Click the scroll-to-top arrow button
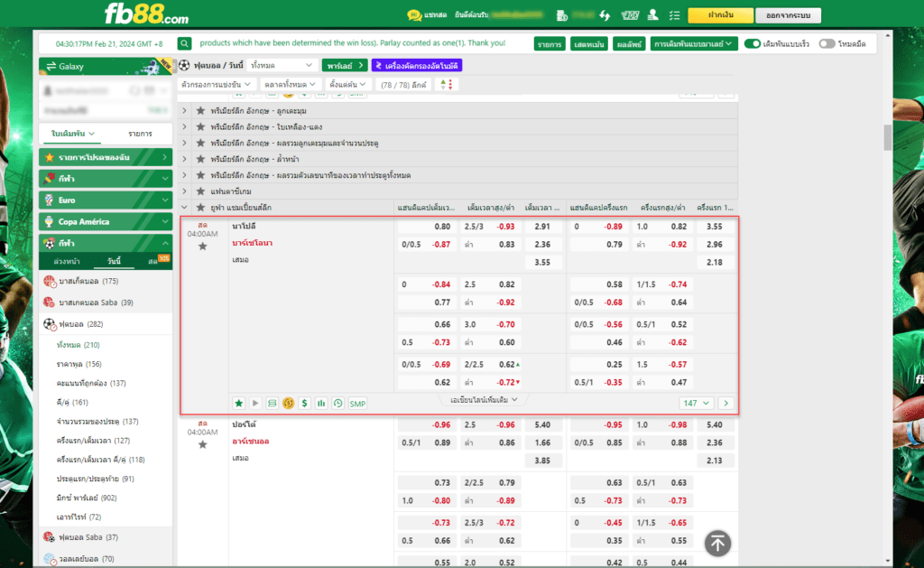This screenshot has width=924, height=568. point(717,544)
